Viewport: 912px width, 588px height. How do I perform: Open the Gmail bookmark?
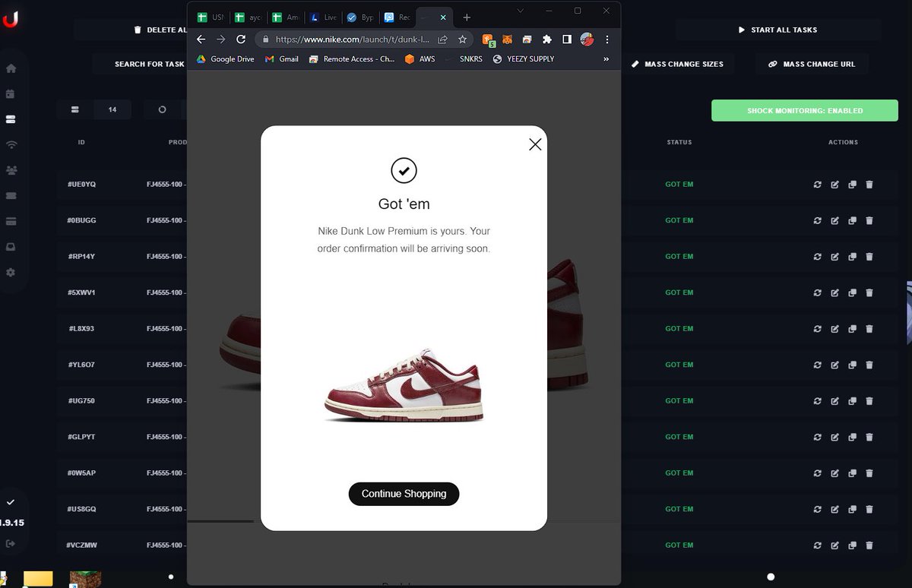[x=281, y=59]
